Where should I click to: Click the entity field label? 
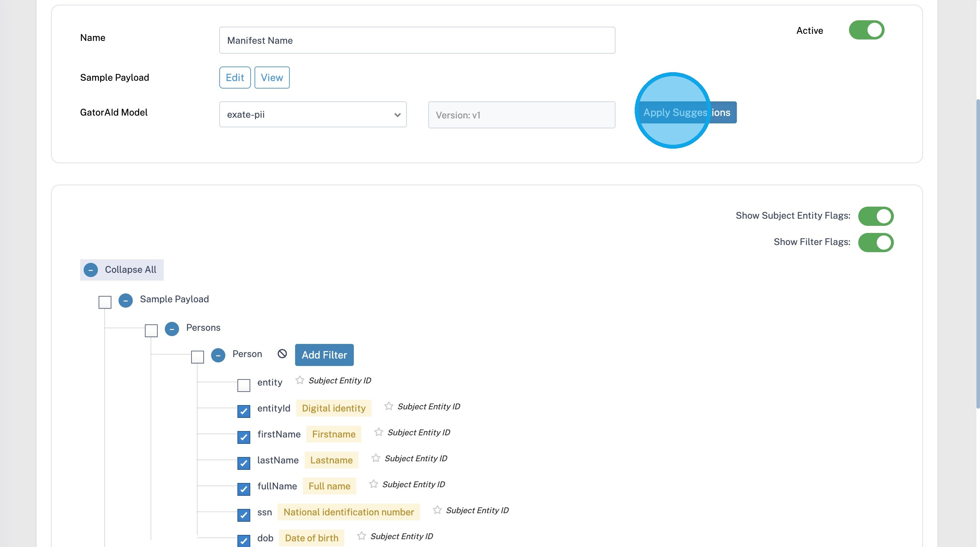tap(270, 382)
